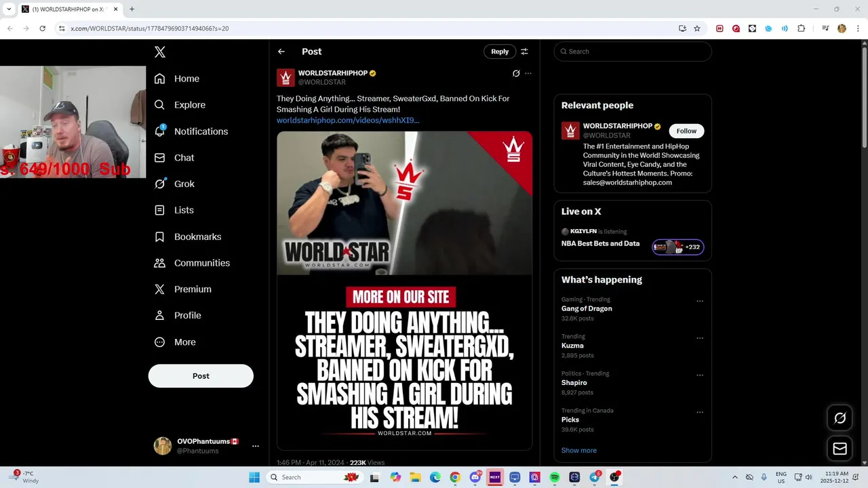Open OVOPhantuums account options ellipsis
This screenshot has height=488, width=868.
(256, 446)
